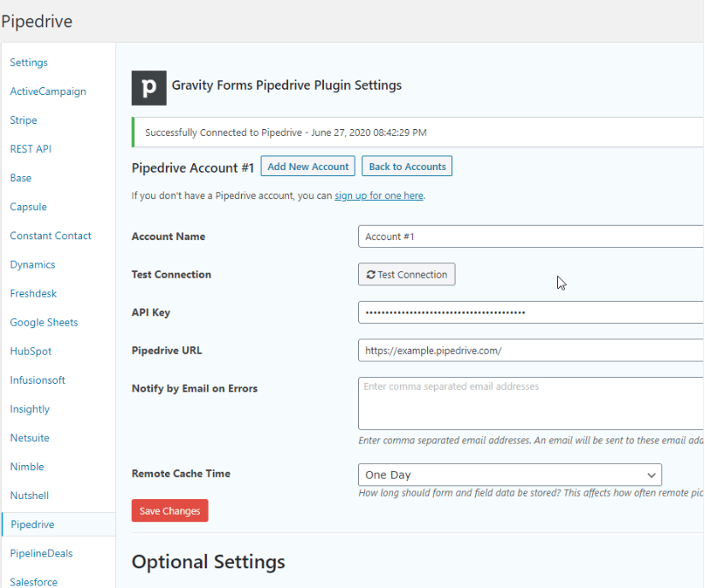Click the Pipedrive logo icon

coord(149,88)
